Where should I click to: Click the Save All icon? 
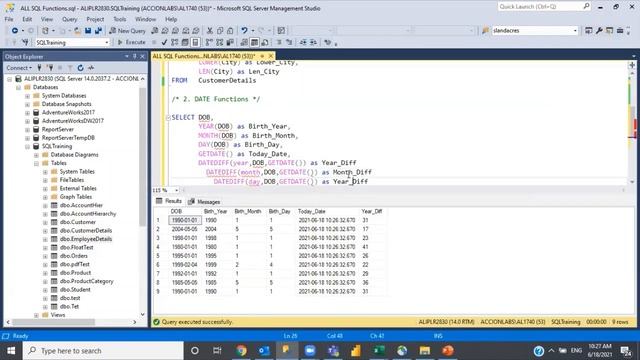click(98, 31)
